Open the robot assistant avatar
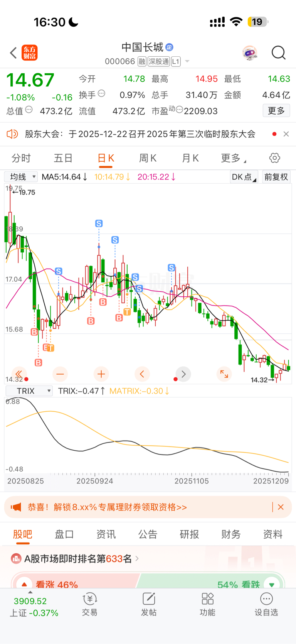This screenshot has width=296, height=644. (x=250, y=53)
